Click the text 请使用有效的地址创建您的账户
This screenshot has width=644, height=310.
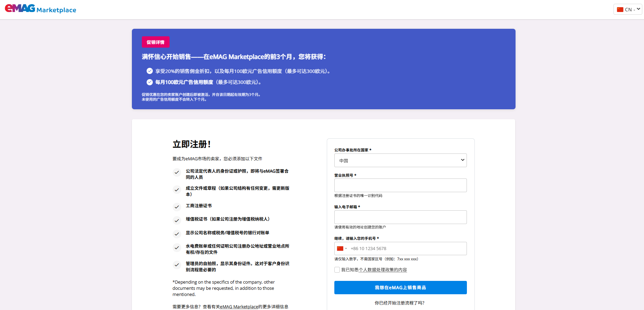pyautogui.click(x=360, y=227)
